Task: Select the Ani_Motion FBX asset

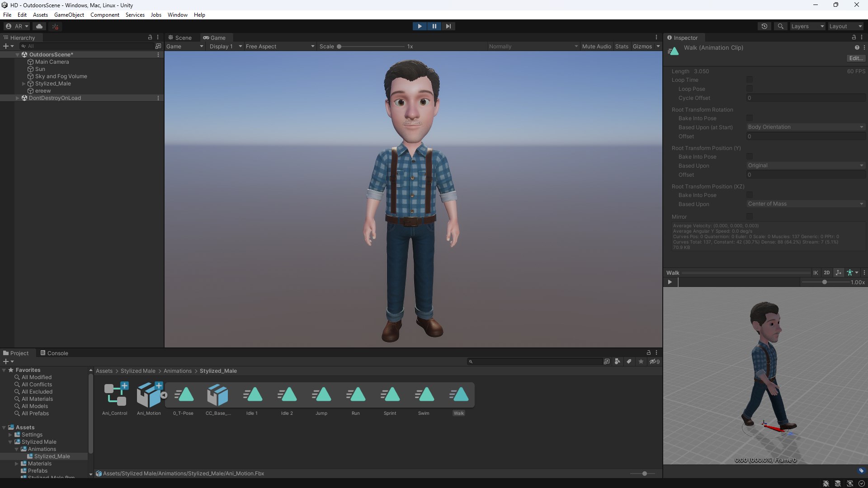Action: coord(149,399)
